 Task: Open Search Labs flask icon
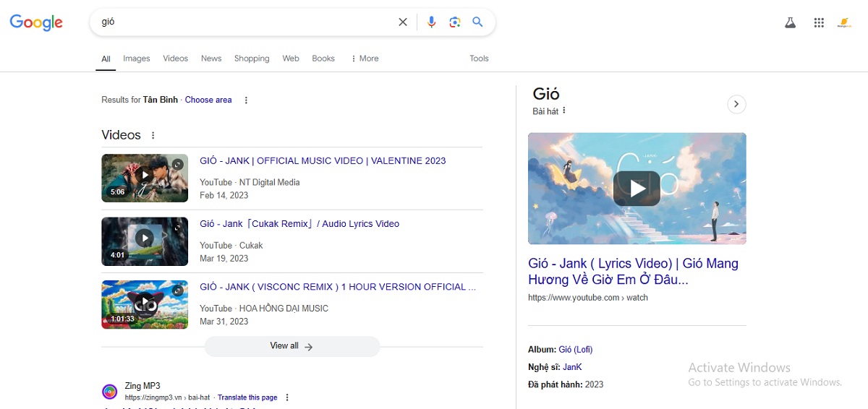tap(790, 23)
